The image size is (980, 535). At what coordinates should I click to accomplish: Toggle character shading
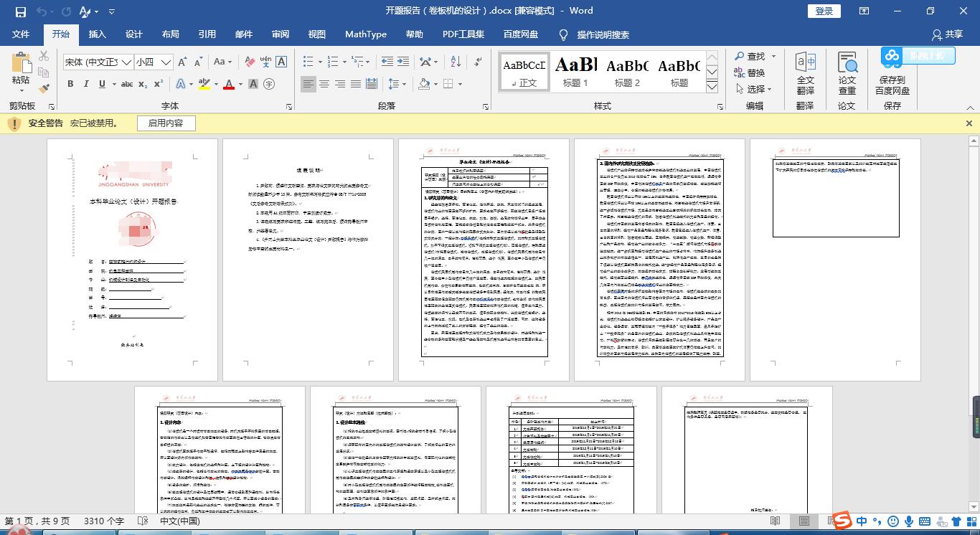253,84
